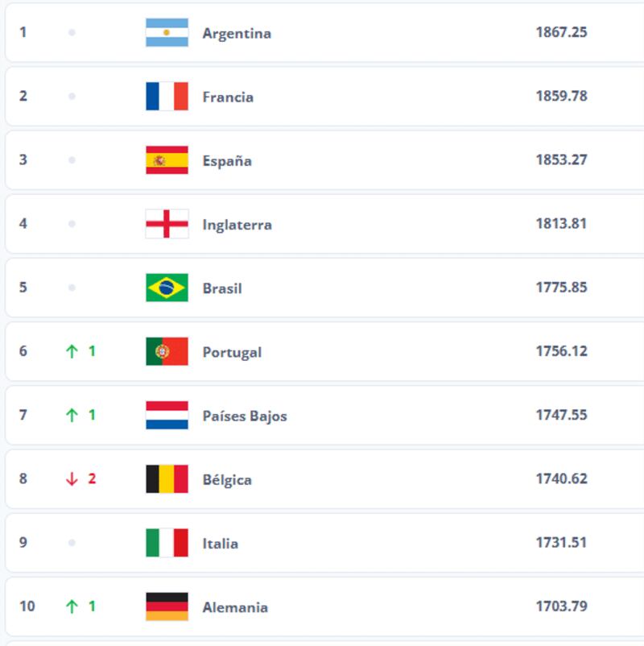
Task: Click Alemania's green up arrow indicator
Action: 72,607
